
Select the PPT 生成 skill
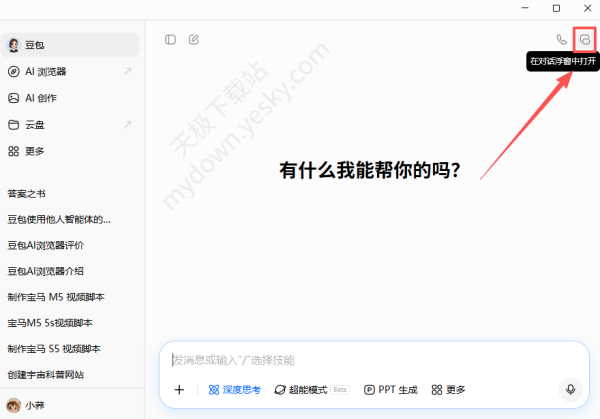pyautogui.click(x=391, y=390)
